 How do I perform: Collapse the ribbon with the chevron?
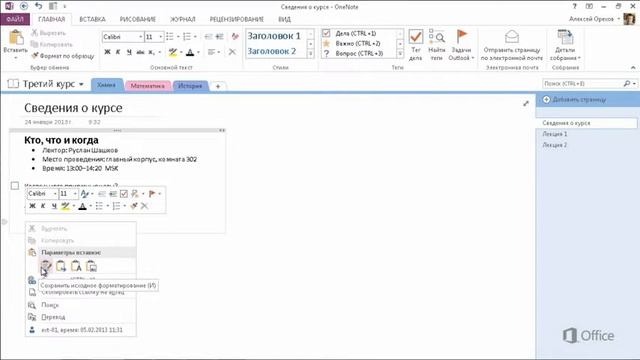pyautogui.click(x=633, y=67)
